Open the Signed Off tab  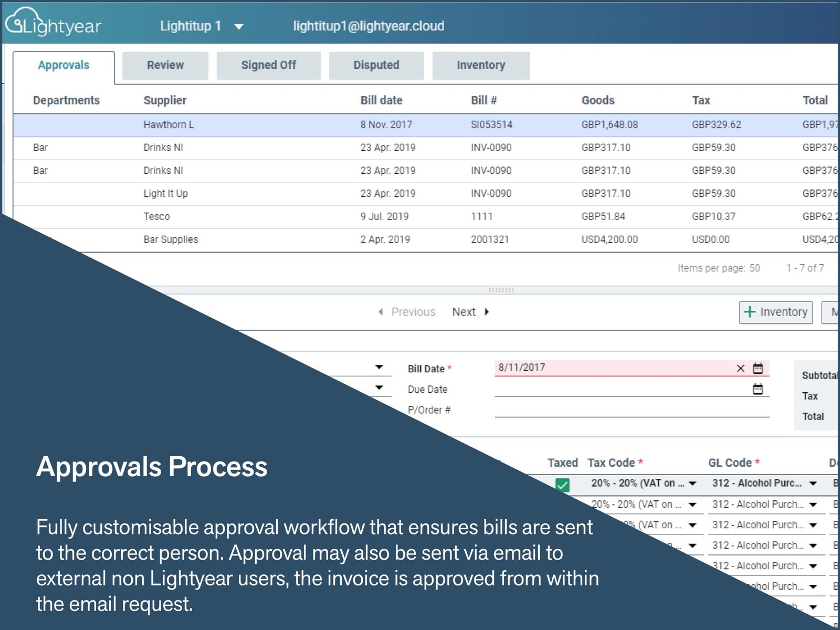(x=268, y=65)
